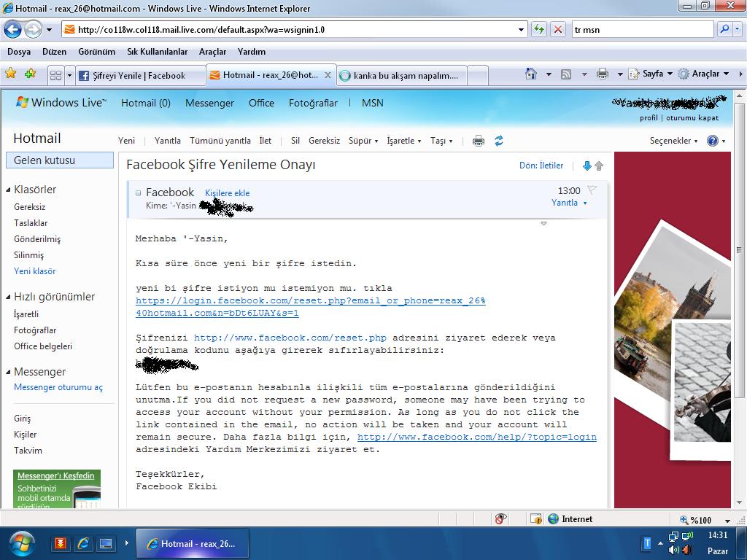Viewport: 747px width, 560px height.
Task: Open the Seçenekler dropdown
Action: click(673, 141)
